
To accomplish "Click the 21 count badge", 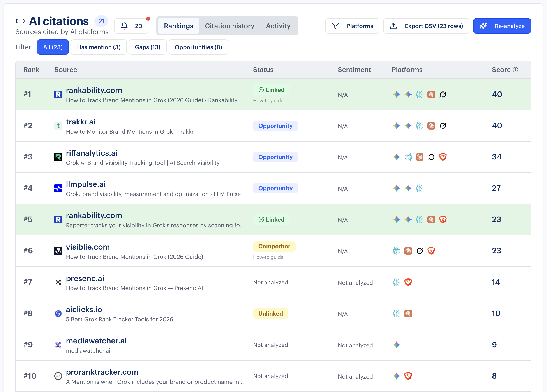I will pyautogui.click(x=101, y=21).
